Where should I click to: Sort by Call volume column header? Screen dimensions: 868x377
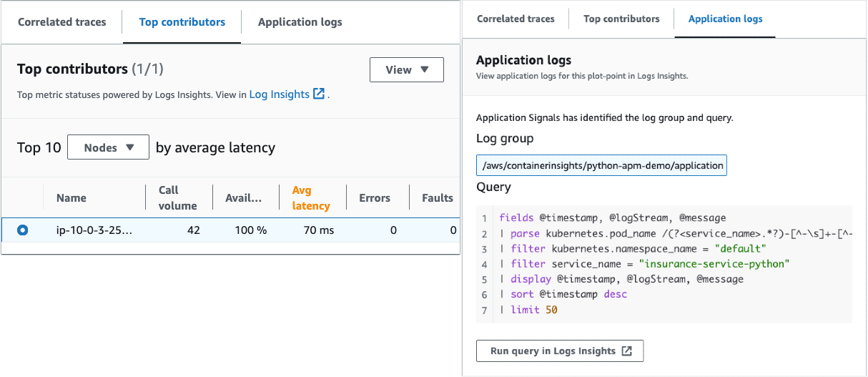point(177,197)
